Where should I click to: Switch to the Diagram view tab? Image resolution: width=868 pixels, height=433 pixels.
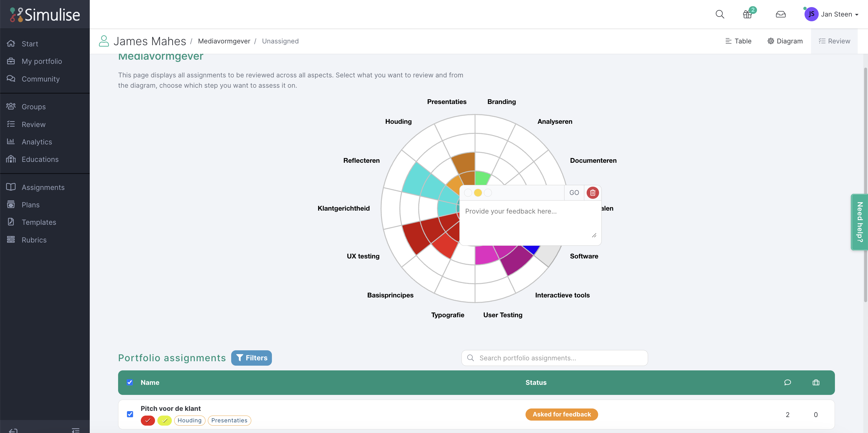coord(785,41)
